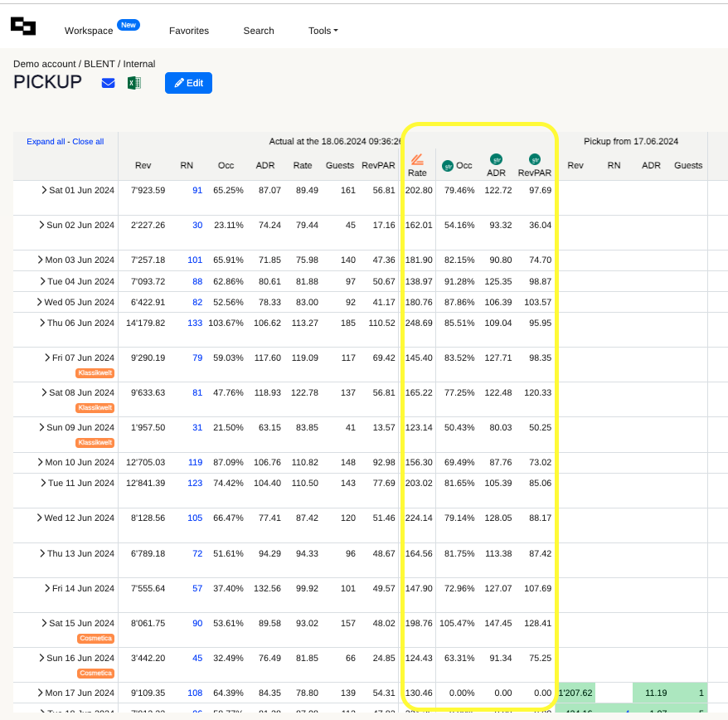Expand the Mon 17 Jun 2024 row
This screenshot has height=720, width=728.
pos(40,693)
